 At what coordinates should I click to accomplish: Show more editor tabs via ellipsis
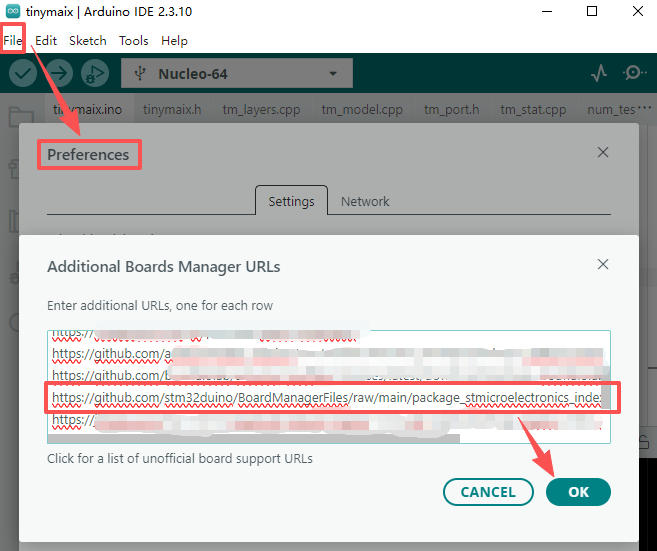coord(644,109)
